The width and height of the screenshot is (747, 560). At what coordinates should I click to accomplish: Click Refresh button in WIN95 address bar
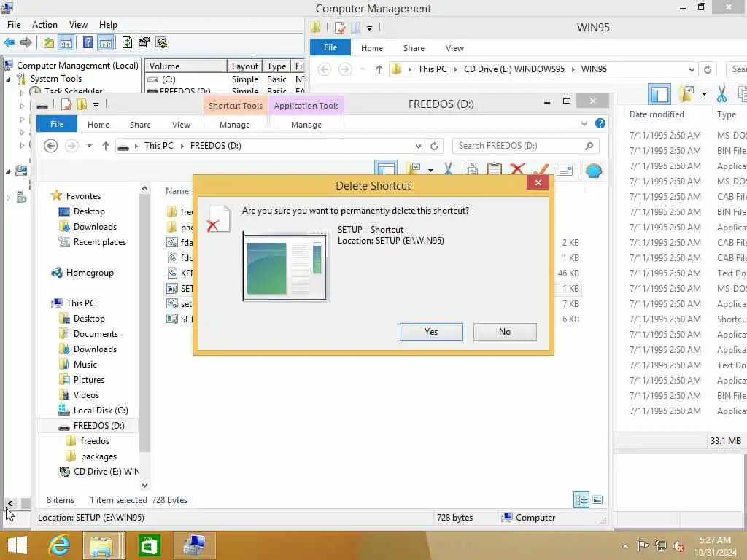(x=708, y=69)
